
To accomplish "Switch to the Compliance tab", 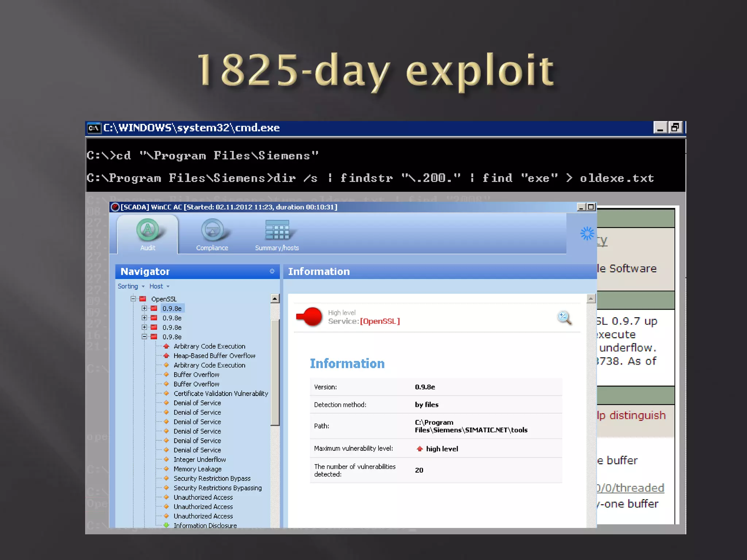I will click(212, 231).
